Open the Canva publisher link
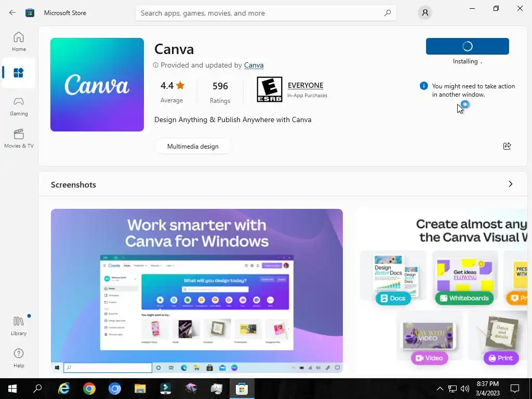 pyautogui.click(x=254, y=65)
